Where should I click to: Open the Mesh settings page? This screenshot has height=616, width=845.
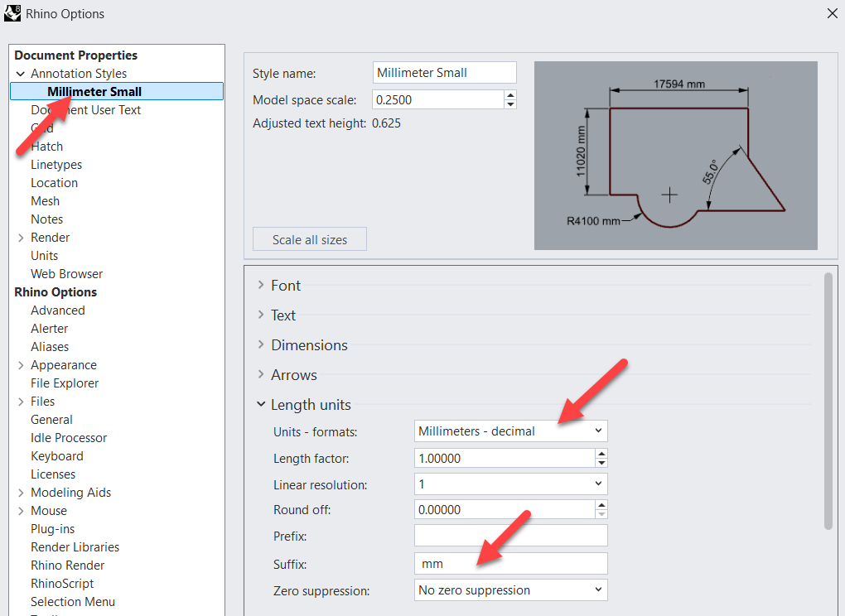tap(46, 201)
